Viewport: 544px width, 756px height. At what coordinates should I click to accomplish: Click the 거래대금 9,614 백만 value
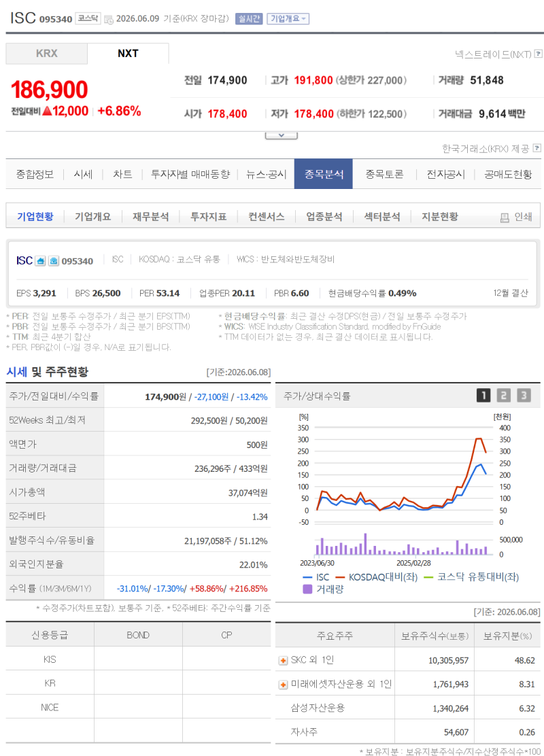502,114
